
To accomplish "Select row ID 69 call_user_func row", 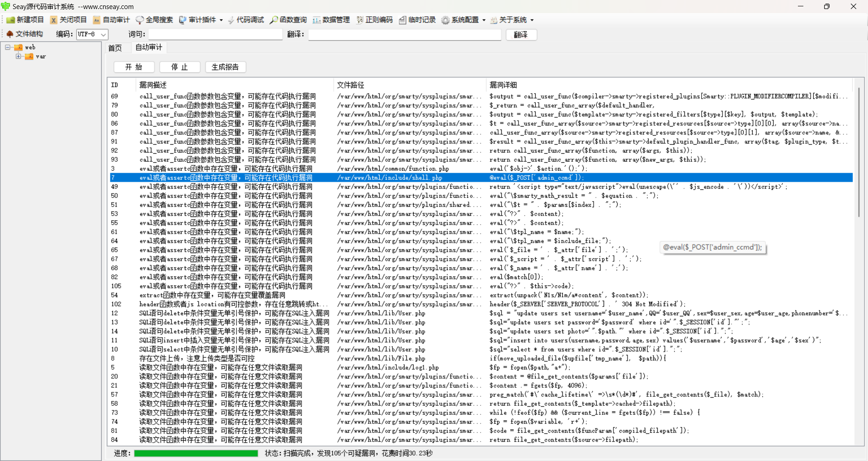I will coord(481,96).
